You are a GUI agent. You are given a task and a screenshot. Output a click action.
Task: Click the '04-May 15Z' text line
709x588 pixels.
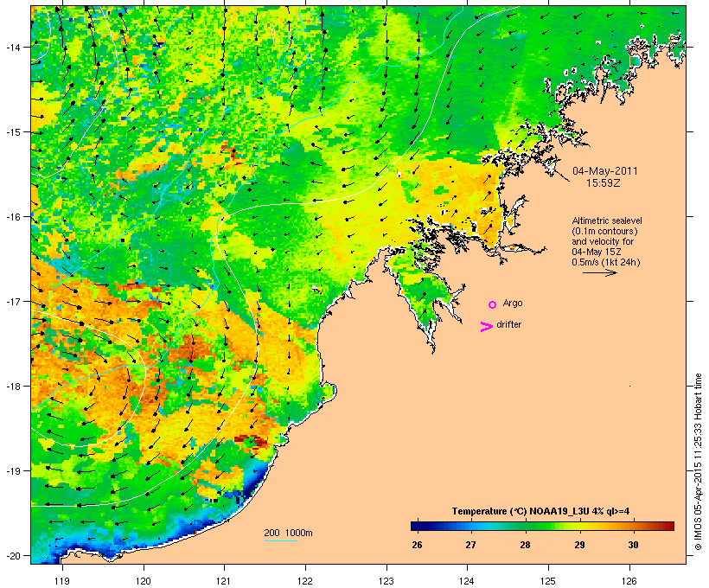coord(597,252)
